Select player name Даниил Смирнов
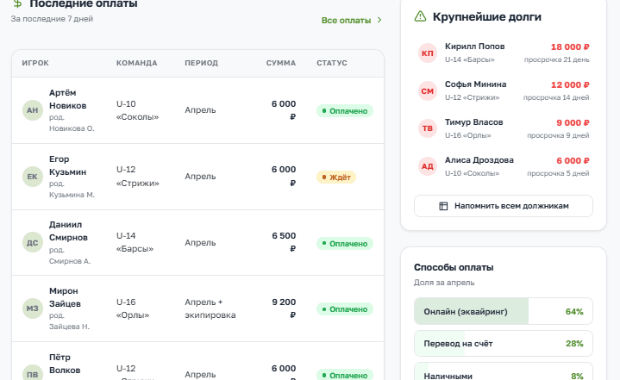620x380 pixels. pos(68,231)
